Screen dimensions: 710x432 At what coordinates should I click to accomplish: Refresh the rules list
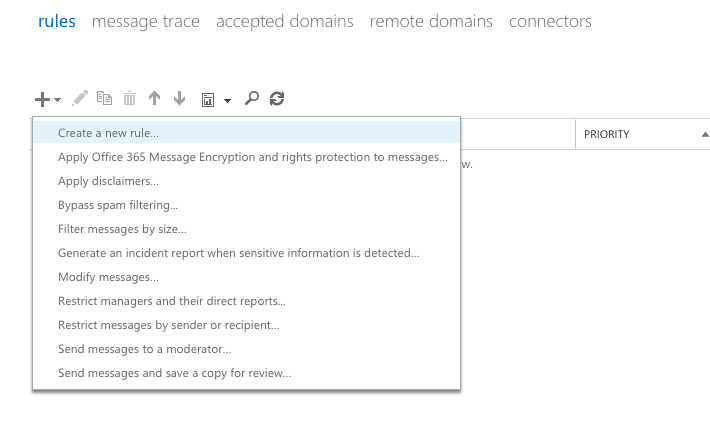point(278,98)
